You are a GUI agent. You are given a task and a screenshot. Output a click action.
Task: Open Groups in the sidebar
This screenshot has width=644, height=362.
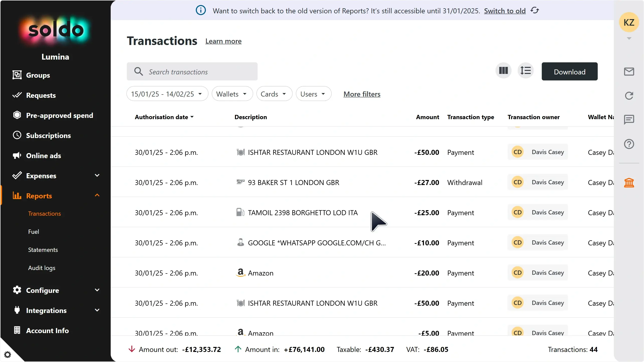coord(38,75)
